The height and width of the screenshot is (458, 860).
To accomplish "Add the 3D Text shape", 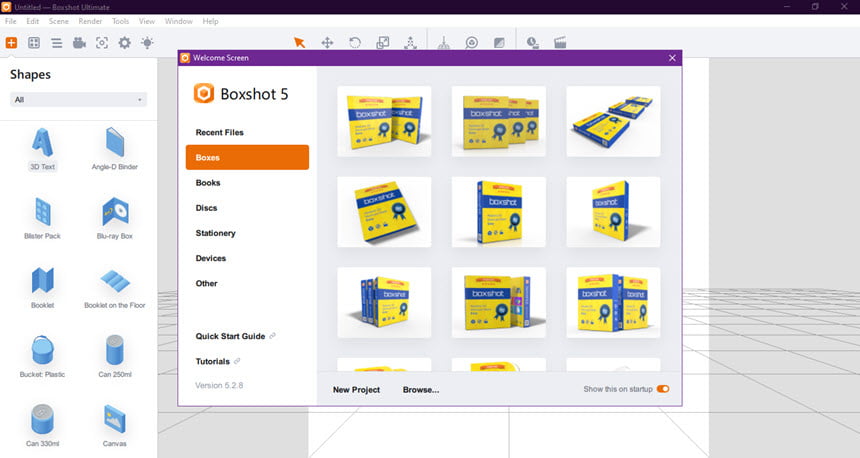I will click(42, 149).
